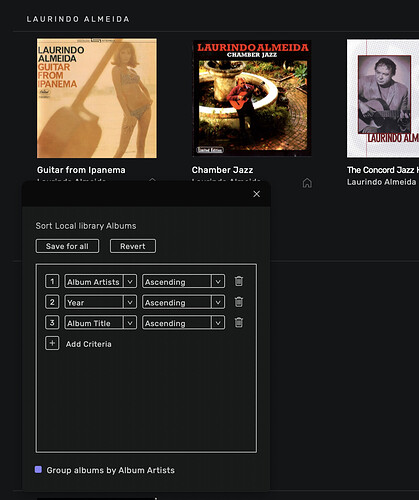Toggle Group albums by Album Artists checkbox
This screenshot has height=500, width=419.
[x=38, y=470]
